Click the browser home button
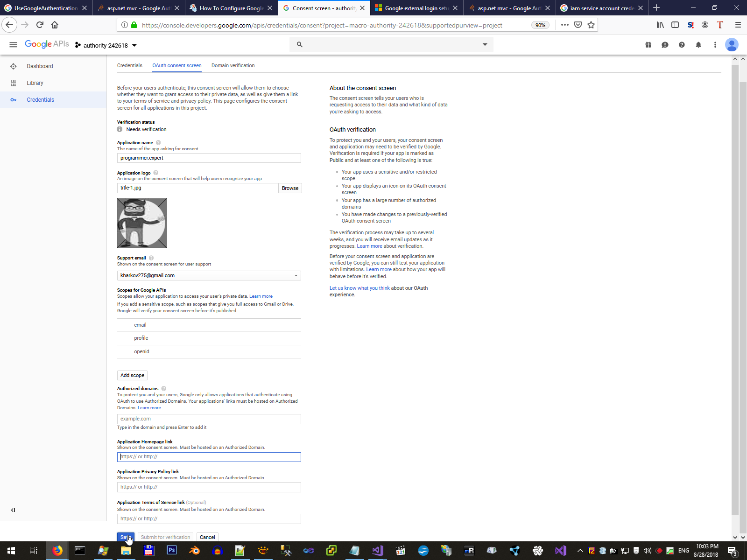 coord(55,25)
